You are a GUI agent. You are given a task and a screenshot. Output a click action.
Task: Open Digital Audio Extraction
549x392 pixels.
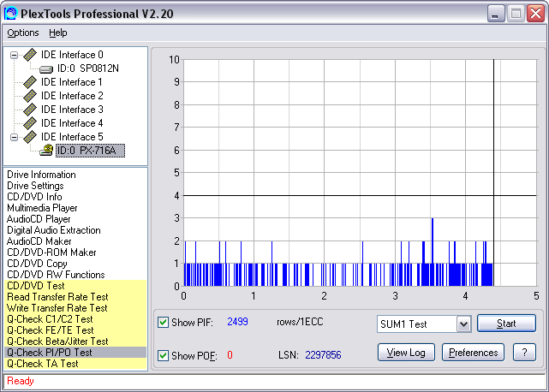coord(54,230)
